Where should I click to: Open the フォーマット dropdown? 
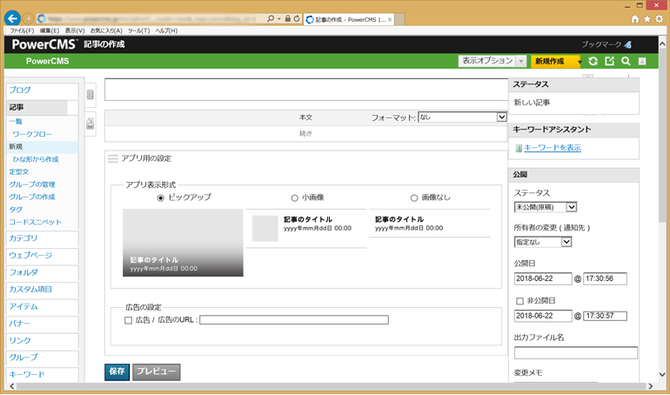click(462, 117)
